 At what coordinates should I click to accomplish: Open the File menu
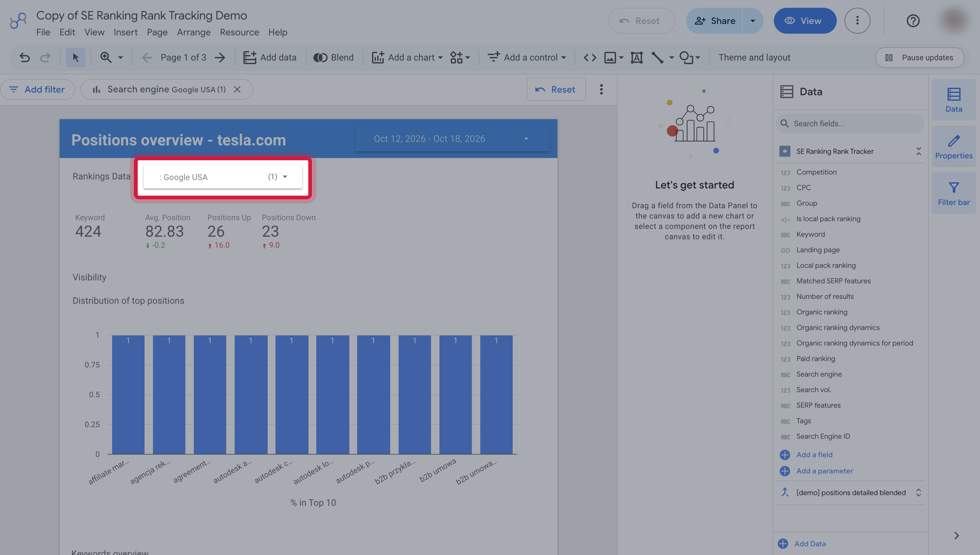pos(43,32)
